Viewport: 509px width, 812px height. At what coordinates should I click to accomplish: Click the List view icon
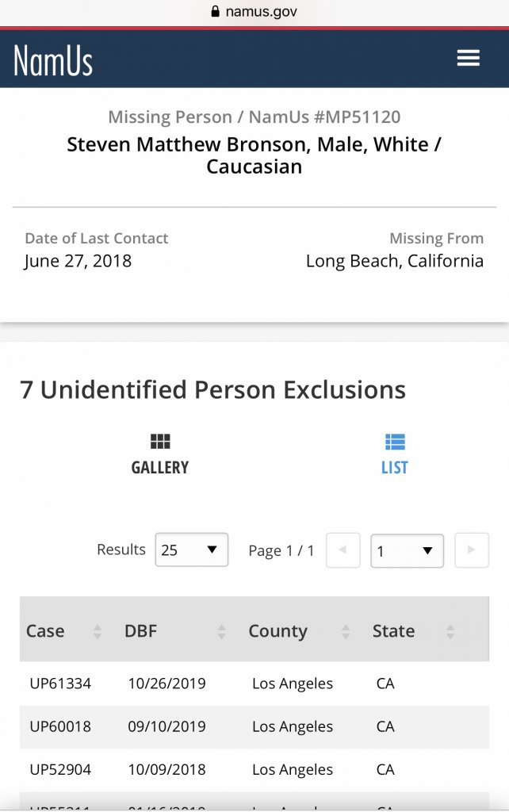394,442
